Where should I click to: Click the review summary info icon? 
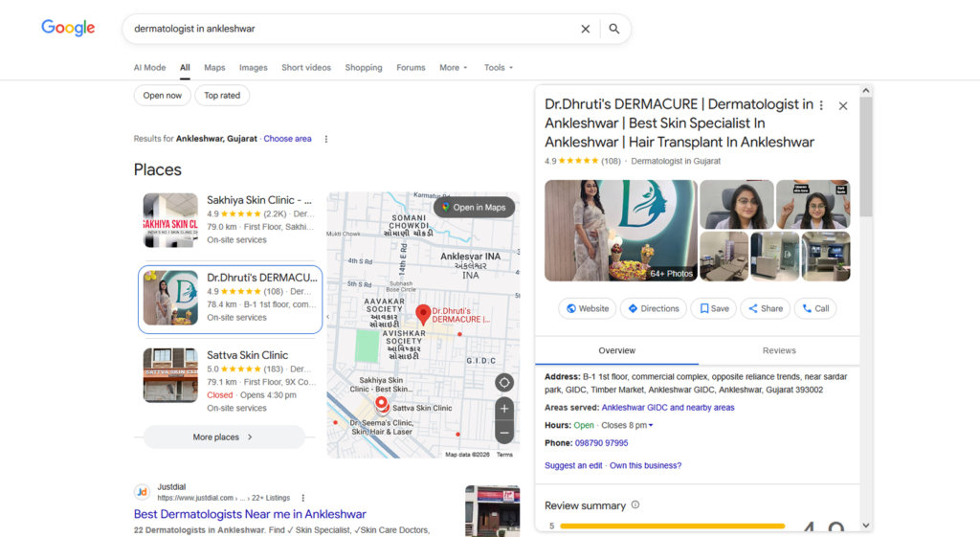[x=635, y=505]
